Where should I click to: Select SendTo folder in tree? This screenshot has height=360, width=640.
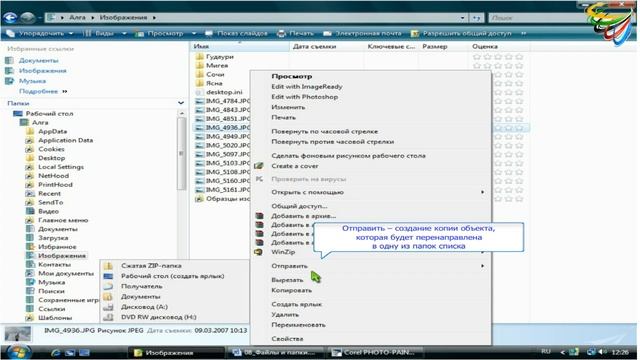(x=51, y=202)
